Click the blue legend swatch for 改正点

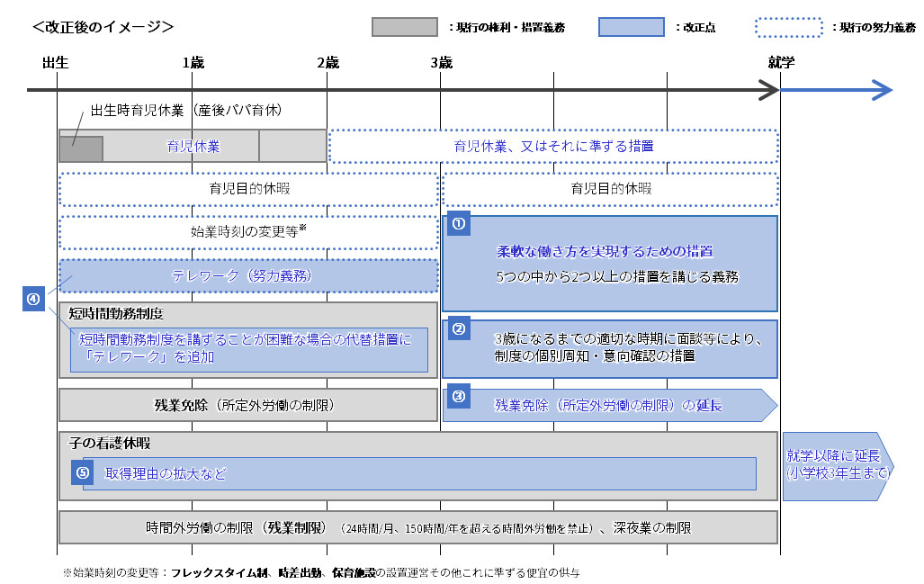(631, 27)
